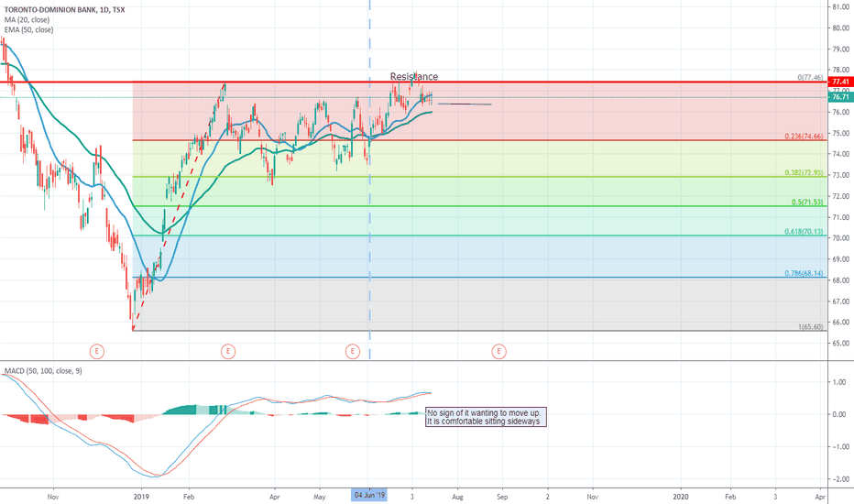The image size is (854, 504).
Task: Click the Fibonacci 0.618(70.13) level label
Action: click(x=804, y=232)
